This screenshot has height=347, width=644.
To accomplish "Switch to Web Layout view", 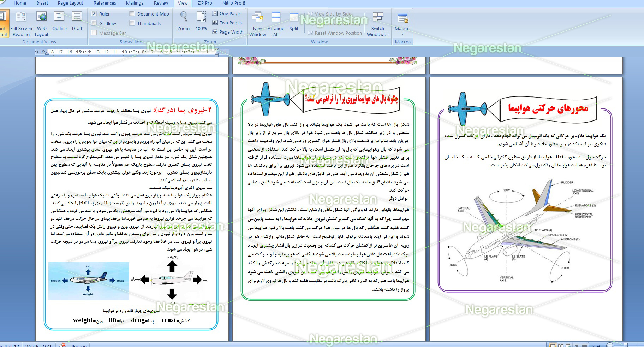I will (42, 24).
